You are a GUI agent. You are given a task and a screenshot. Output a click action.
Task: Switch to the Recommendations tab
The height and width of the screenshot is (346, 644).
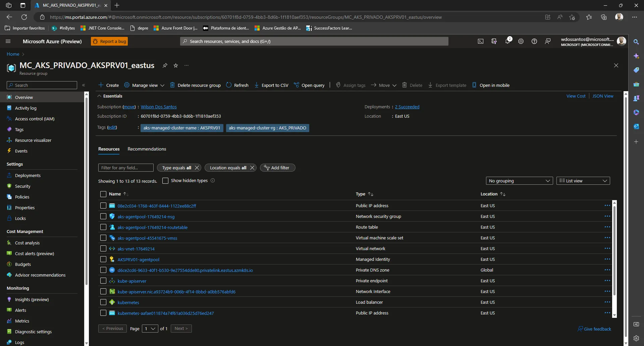coord(147,149)
